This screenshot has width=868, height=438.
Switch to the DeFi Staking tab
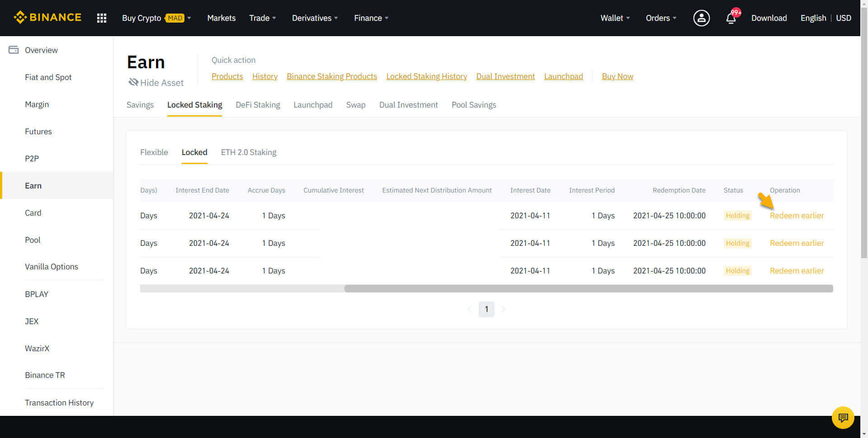coord(258,105)
